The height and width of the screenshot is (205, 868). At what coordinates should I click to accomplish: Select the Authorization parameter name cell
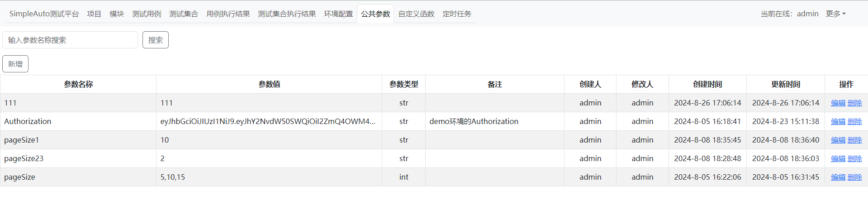click(x=78, y=121)
